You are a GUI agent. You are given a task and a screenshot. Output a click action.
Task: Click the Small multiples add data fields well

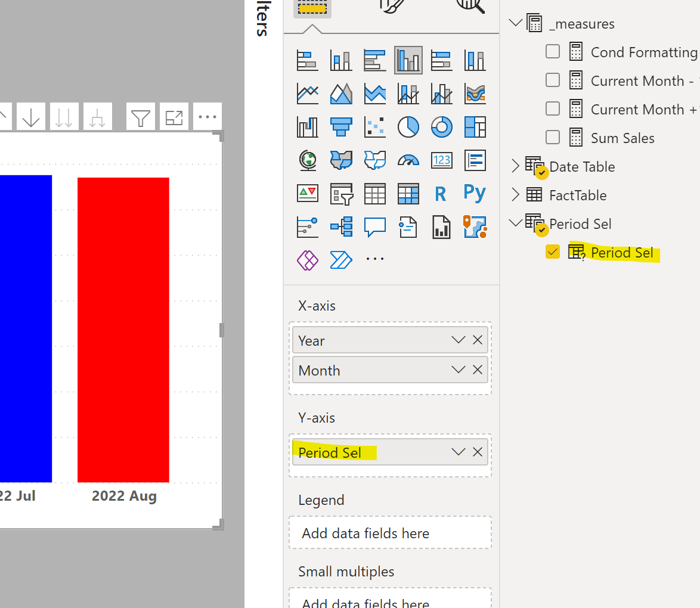pyautogui.click(x=390, y=598)
